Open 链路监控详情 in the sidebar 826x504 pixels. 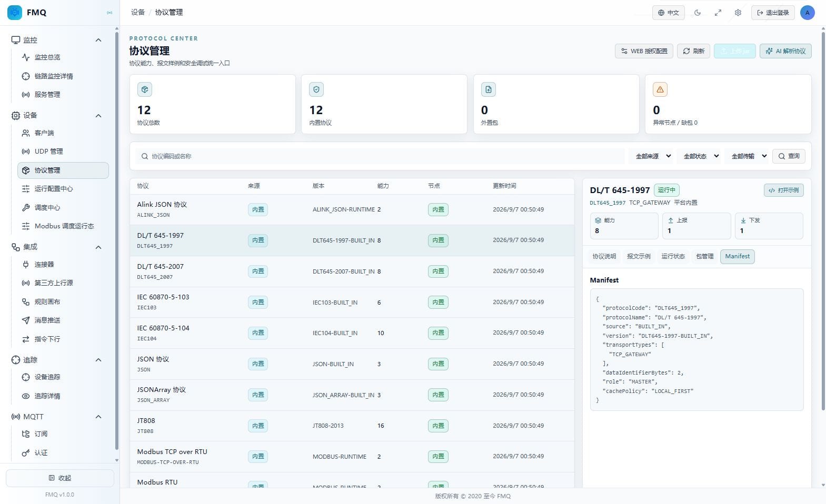(63, 76)
